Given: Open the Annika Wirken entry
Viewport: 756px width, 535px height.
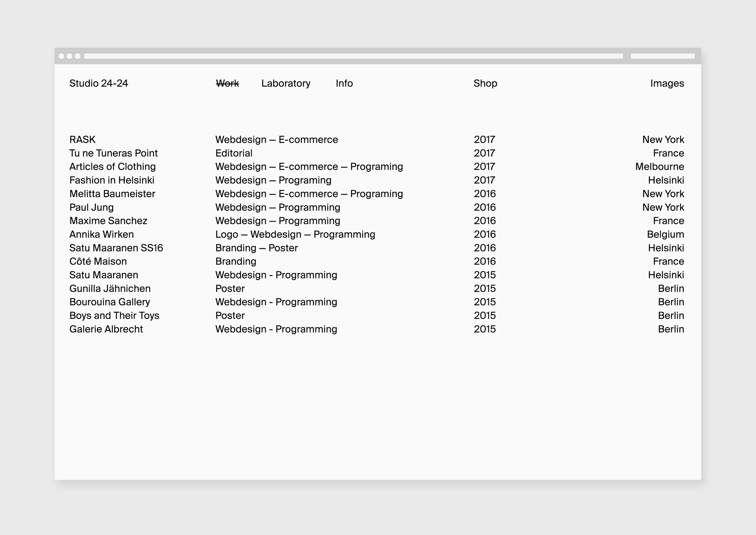Looking at the screenshot, I should tap(102, 234).
